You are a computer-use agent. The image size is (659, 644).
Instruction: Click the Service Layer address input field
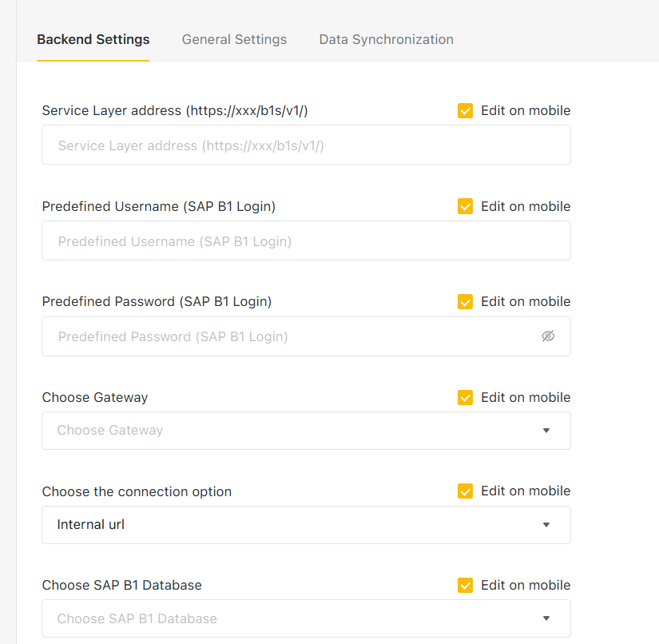[306, 145]
